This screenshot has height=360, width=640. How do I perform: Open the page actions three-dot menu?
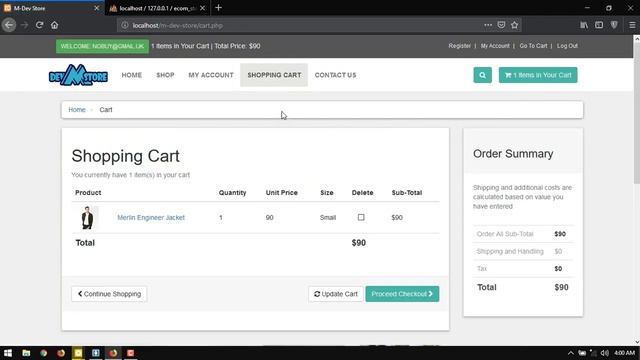click(x=488, y=25)
